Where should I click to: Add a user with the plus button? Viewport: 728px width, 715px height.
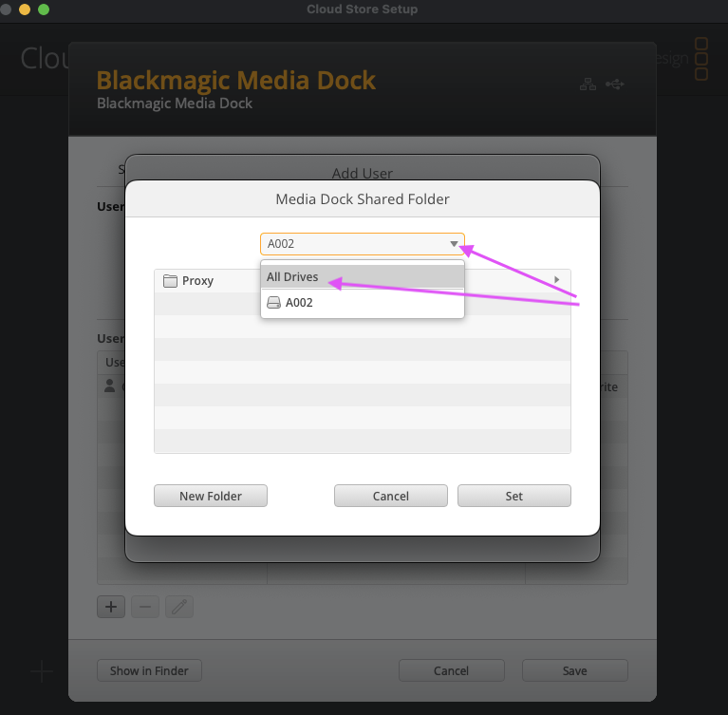pos(111,607)
